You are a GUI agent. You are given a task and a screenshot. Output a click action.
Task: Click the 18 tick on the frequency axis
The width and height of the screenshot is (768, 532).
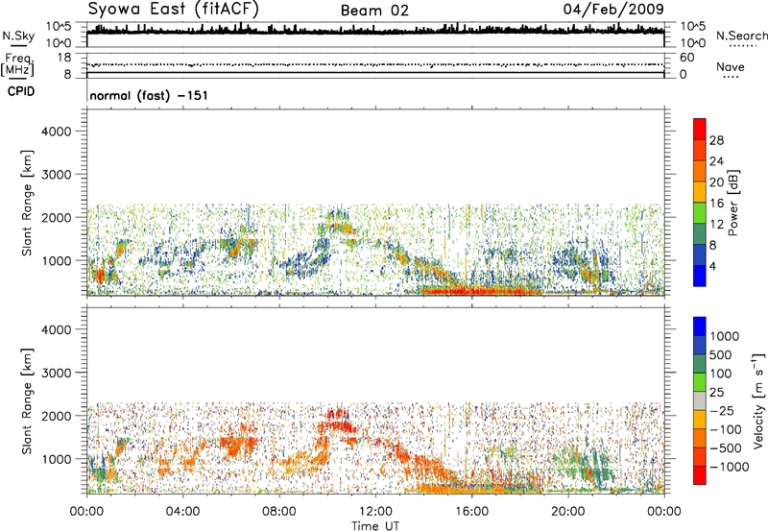pyautogui.click(x=63, y=58)
